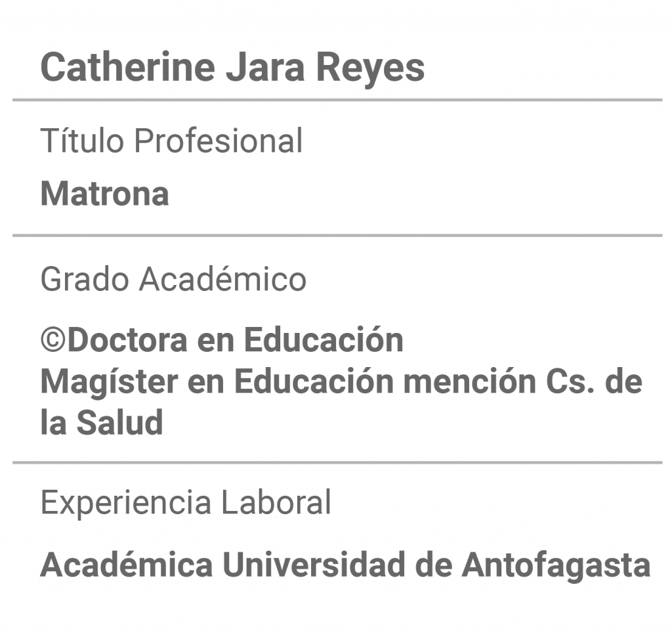
Task: Click the word Universidad
Action: pyautogui.click(x=314, y=565)
